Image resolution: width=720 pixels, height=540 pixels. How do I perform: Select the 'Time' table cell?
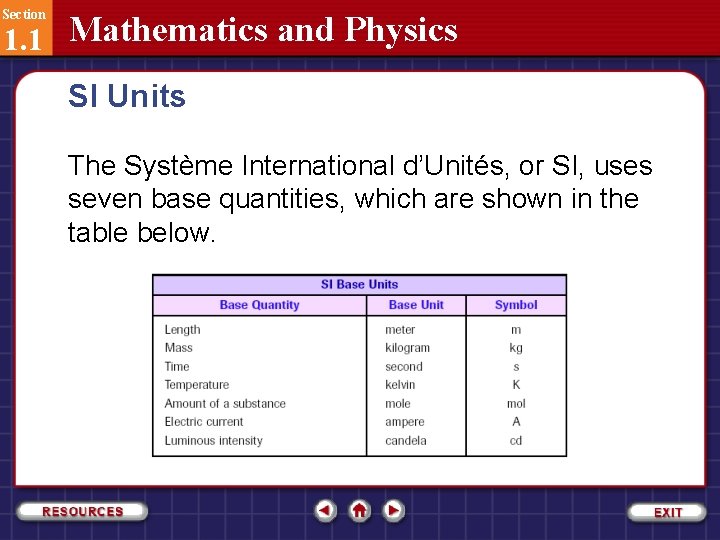177,366
